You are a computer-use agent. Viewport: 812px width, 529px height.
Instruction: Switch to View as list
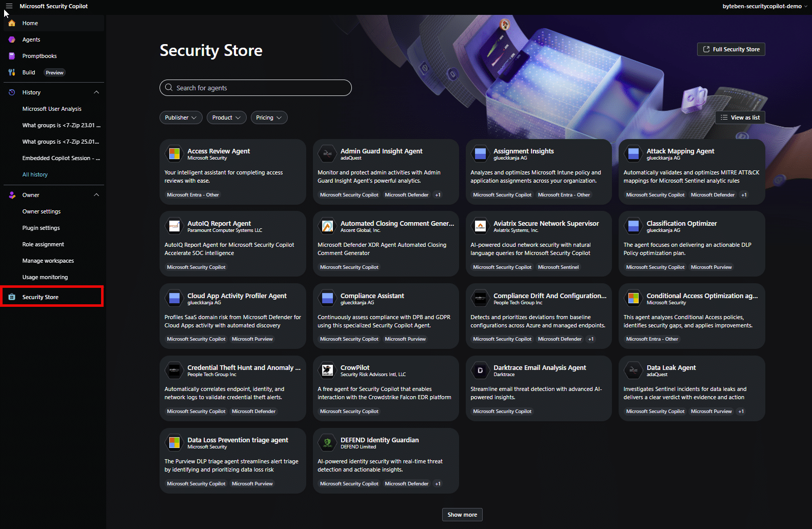[740, 117]
